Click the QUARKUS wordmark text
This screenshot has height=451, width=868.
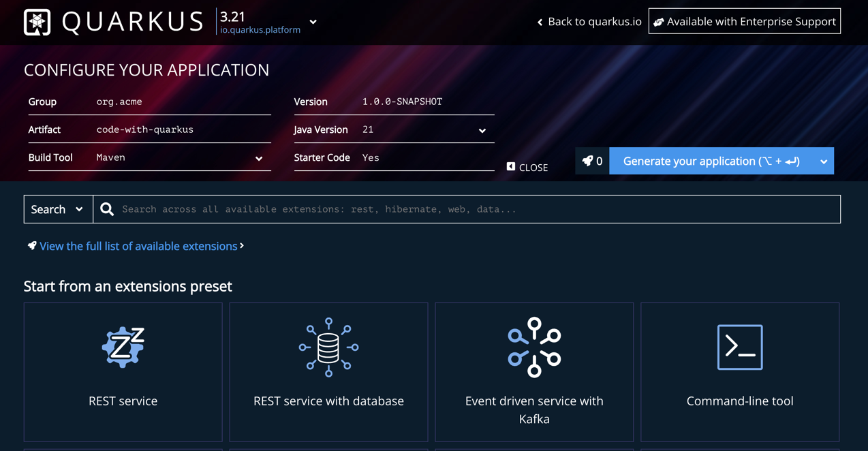(133, 22)
